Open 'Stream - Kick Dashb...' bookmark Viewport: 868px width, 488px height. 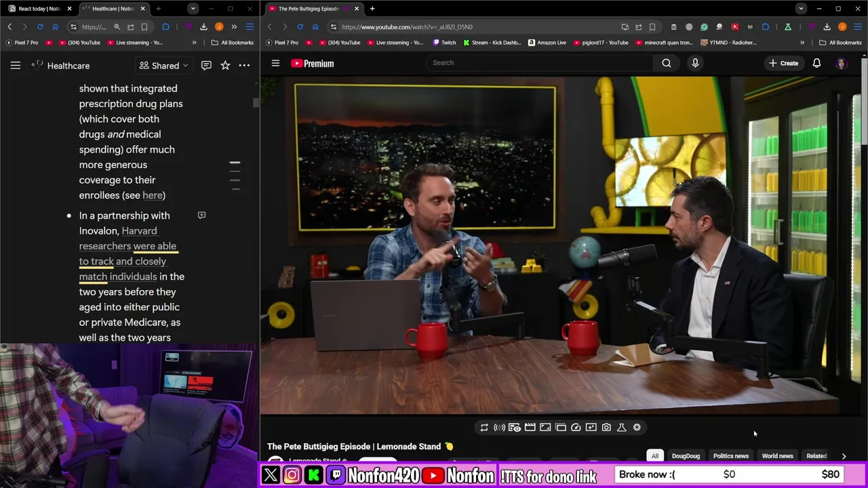tap(492, 43)
